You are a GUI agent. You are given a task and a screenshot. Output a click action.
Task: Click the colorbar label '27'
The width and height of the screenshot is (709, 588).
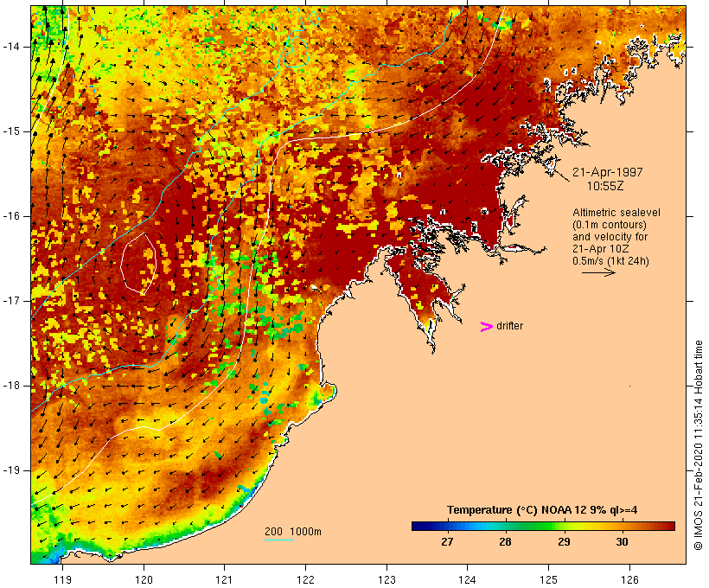[x=447, y=542]
